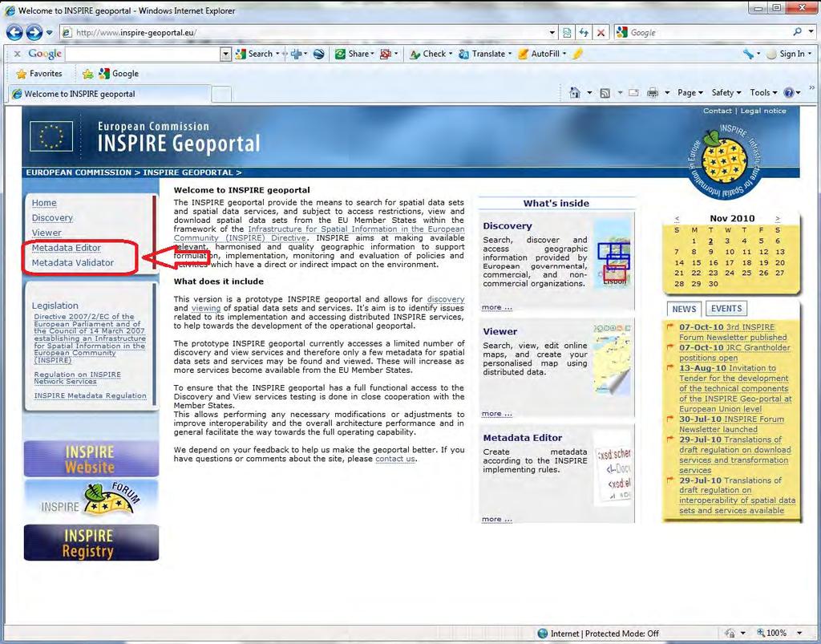The height and width of the screenshot is (644, 821).
Task: Close the Google toolbar with its X
Action: 17,54
